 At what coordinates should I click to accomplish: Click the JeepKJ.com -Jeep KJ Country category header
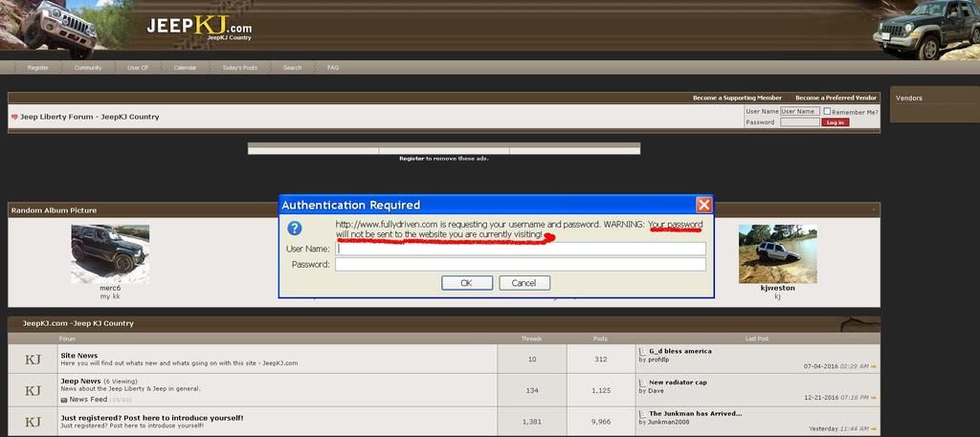pos(78,323)
